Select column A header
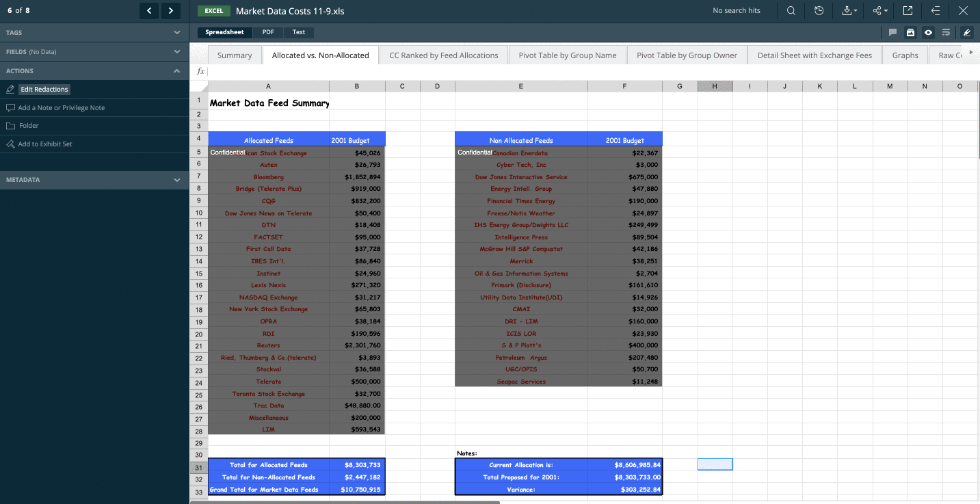 click(268, 86)
